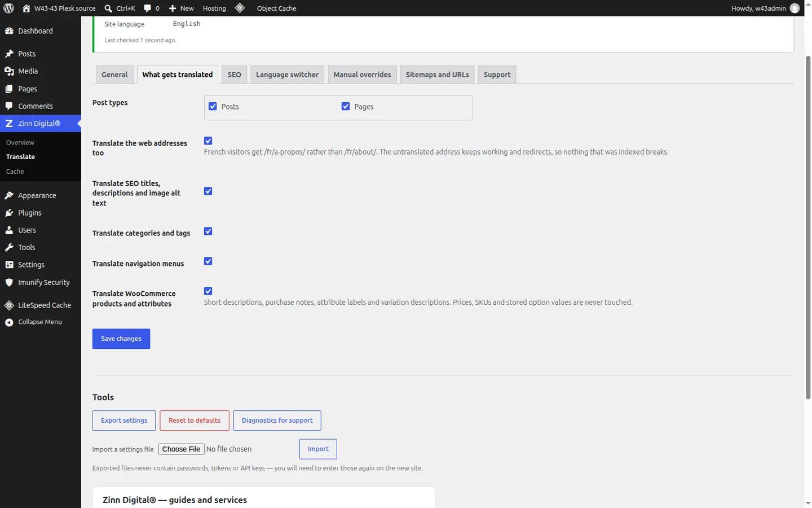
Task: Click Export settings button
Action: (x=124, y=421)
